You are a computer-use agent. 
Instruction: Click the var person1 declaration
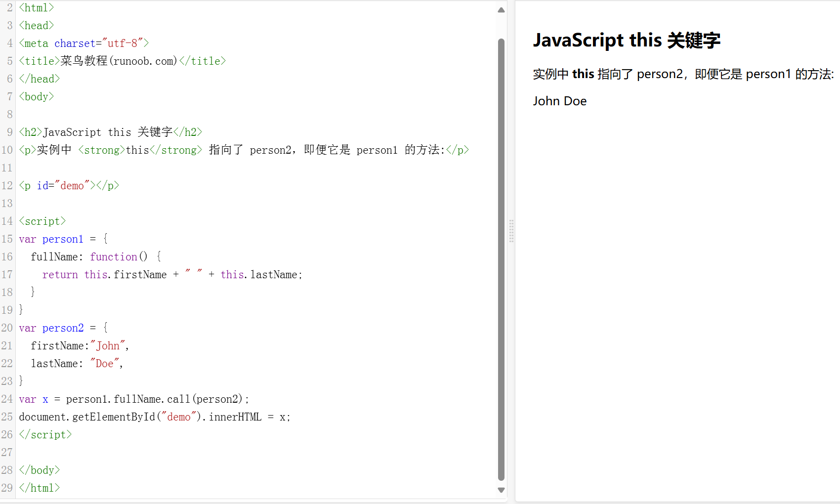[63, 239]
